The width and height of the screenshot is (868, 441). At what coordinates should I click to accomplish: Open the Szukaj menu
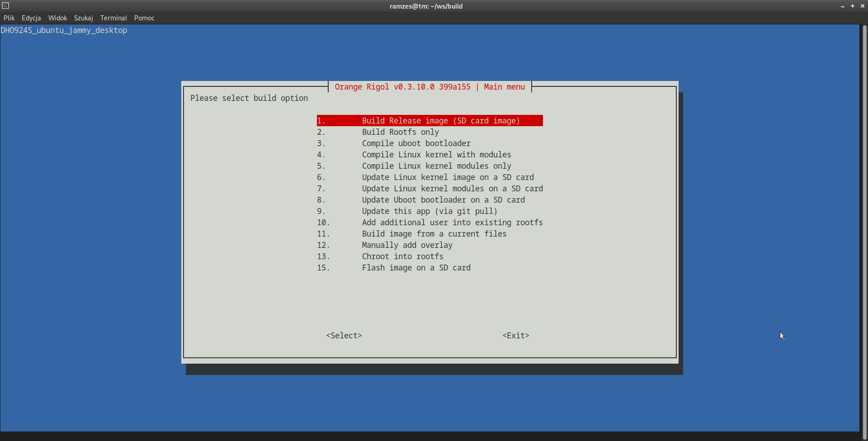[83, 18]
